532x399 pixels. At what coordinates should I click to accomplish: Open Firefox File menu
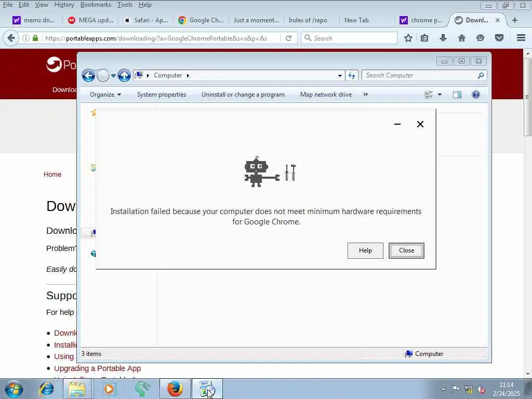(x=7, y=5)
